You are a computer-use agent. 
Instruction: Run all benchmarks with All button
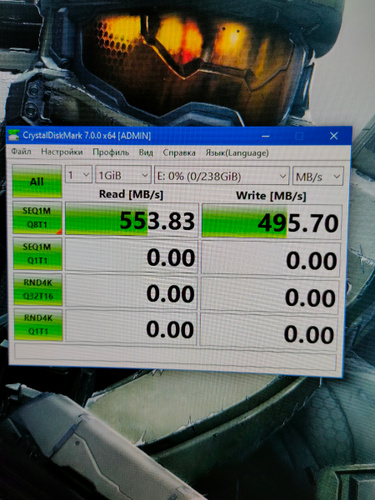pos(37,181)
